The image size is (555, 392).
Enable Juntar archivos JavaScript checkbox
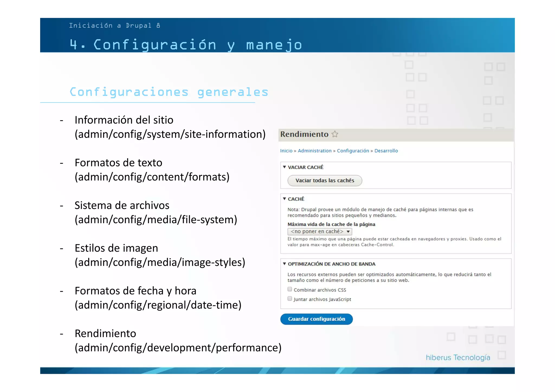(290, 299)
